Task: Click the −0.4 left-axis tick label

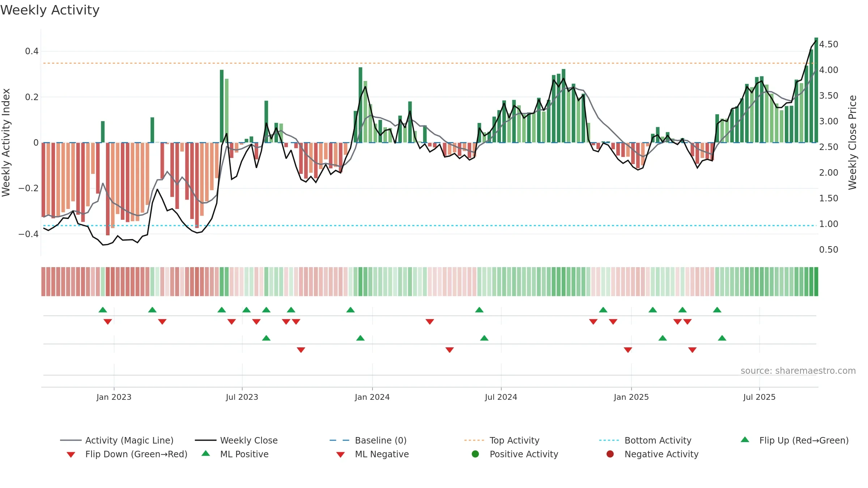Action: pyautogui.click(x=29, y=234)
